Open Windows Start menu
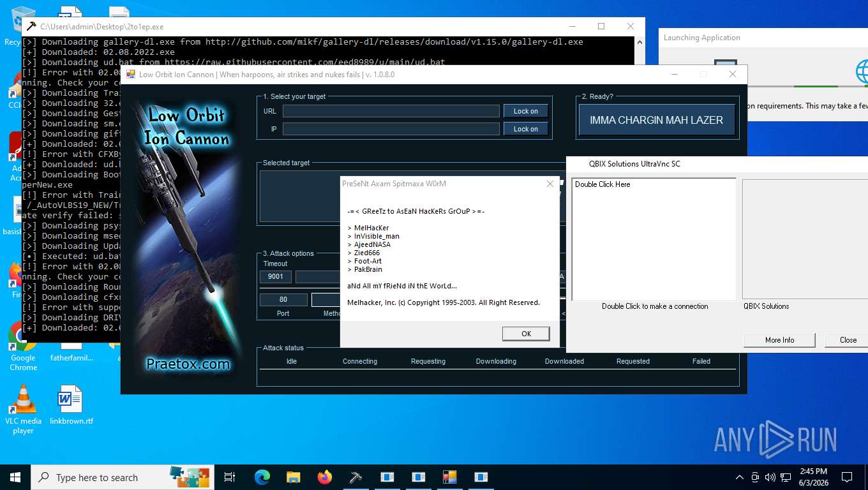 click(x=15, y=477)
